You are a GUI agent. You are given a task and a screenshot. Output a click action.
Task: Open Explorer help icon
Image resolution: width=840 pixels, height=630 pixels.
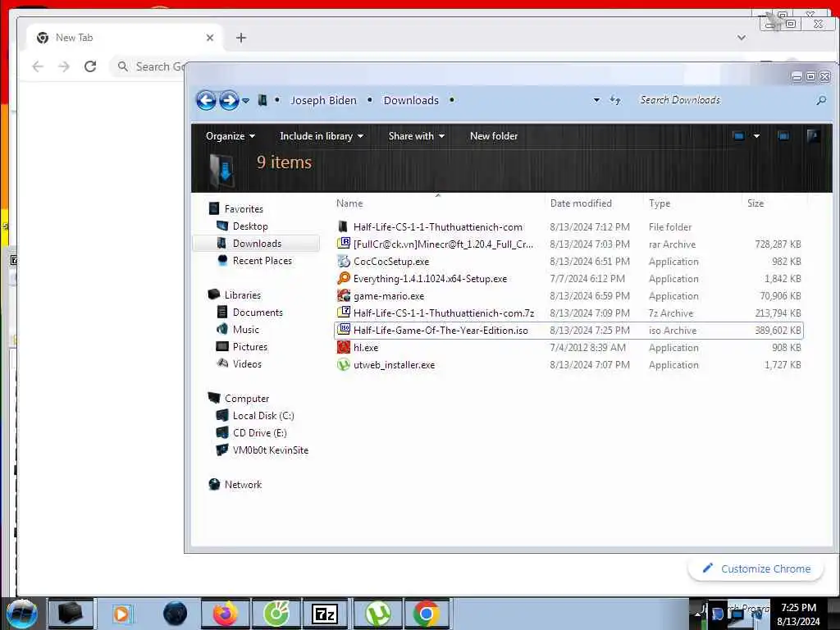813,135
